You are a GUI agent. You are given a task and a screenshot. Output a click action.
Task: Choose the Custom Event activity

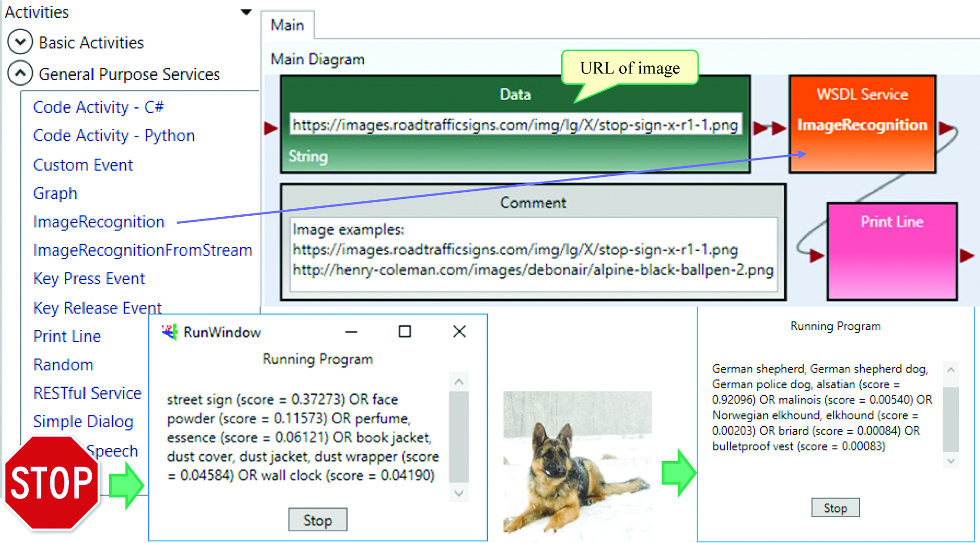tap(83, 165)
